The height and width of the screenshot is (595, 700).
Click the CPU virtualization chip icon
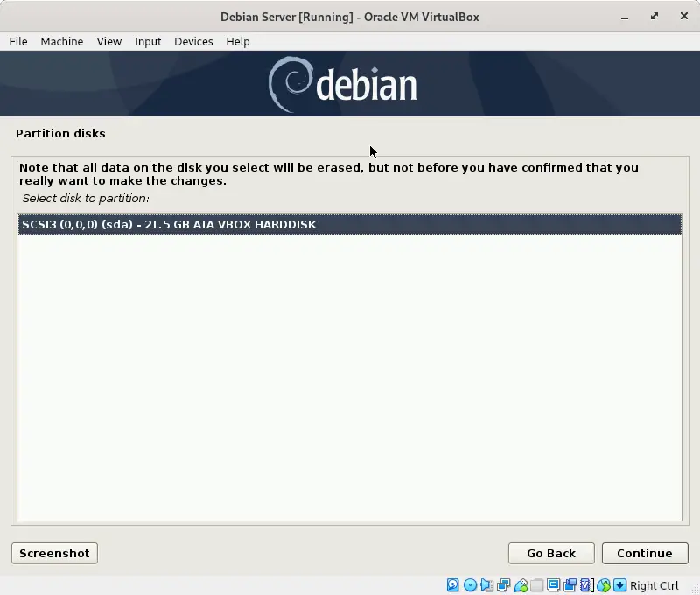coord(586,585)
